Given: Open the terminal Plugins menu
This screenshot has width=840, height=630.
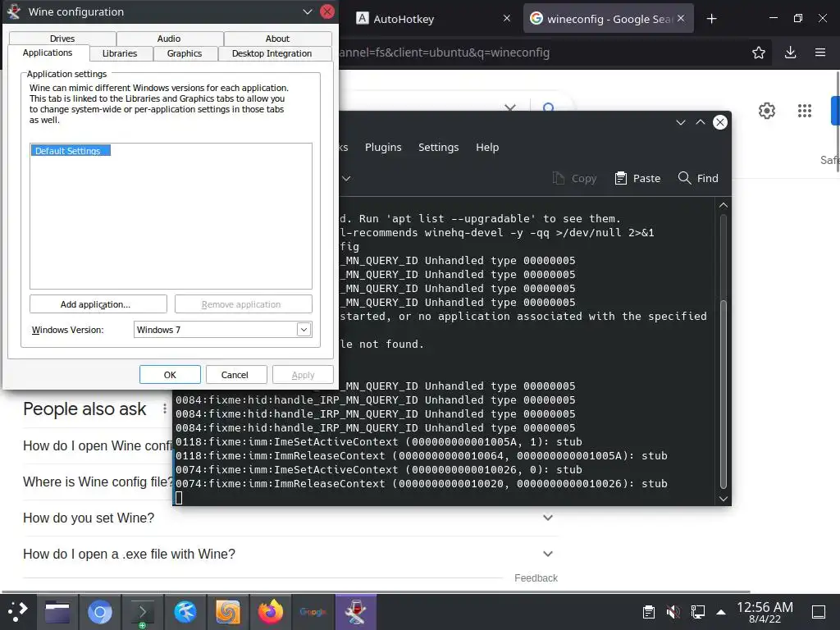Looking at the screenshot, I should (383, 148).
